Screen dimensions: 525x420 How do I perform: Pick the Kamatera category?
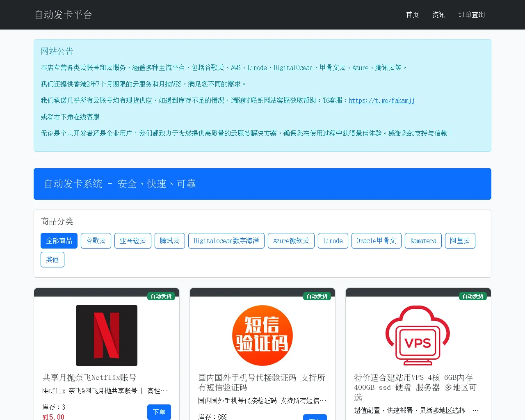(423, 241)
